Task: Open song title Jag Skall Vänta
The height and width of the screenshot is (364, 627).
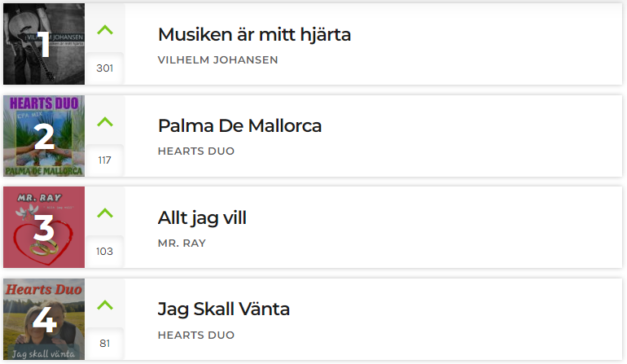Action: 224,309
